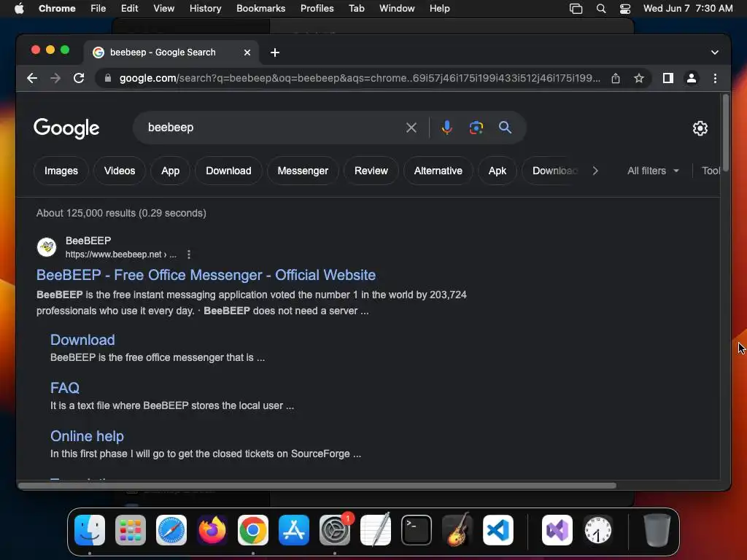Select the Review filter chip
This screenshot has width=747, height=560.
[371, 171]
